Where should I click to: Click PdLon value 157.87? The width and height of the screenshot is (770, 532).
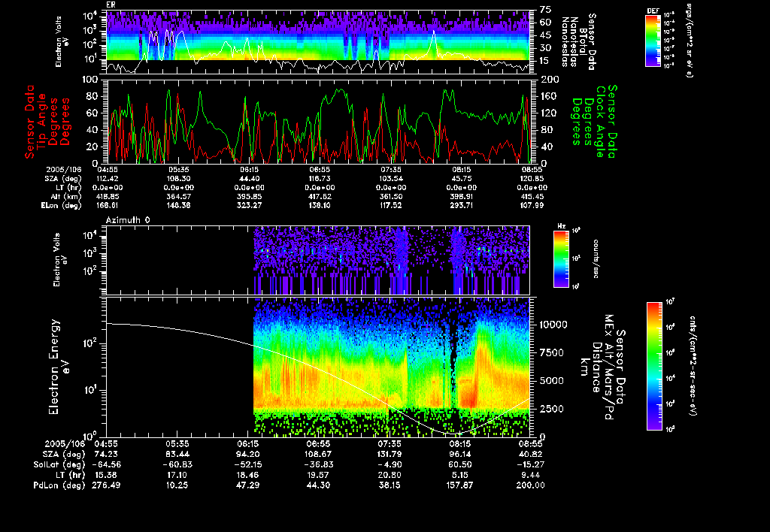[459, 485]
